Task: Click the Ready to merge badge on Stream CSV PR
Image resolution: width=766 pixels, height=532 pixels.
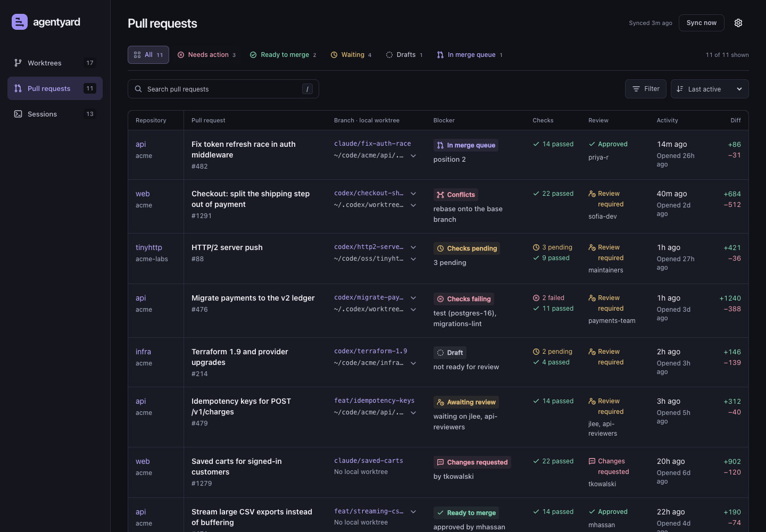Action: [x=466, y=513]
